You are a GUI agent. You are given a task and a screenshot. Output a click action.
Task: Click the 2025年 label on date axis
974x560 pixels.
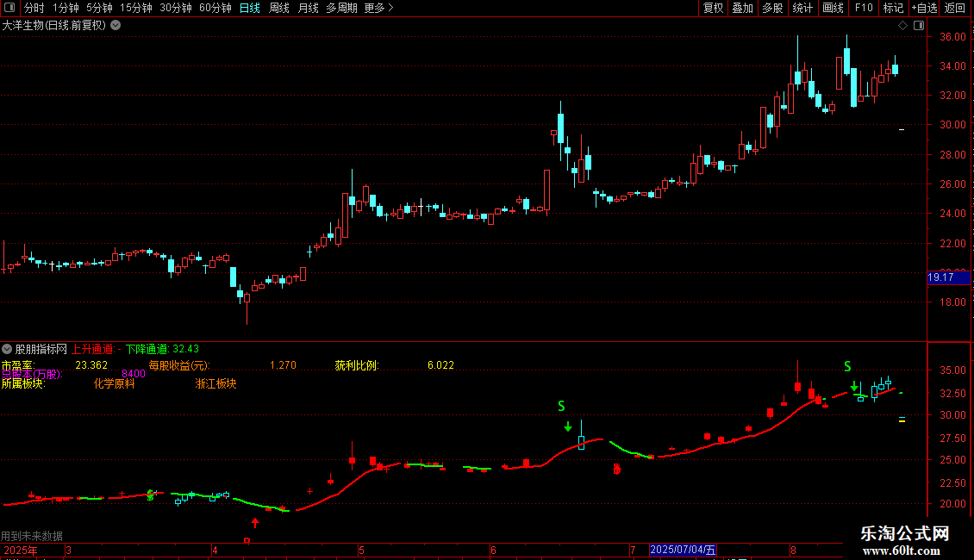click(21, 550)
